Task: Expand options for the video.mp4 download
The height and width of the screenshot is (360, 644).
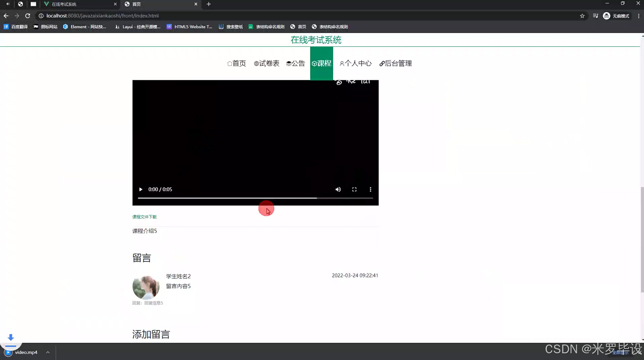Action: tap(48, 352)
